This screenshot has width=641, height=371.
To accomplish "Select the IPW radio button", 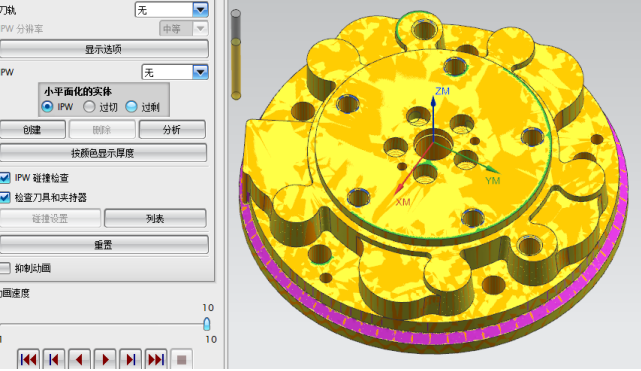I will (47, 107).
